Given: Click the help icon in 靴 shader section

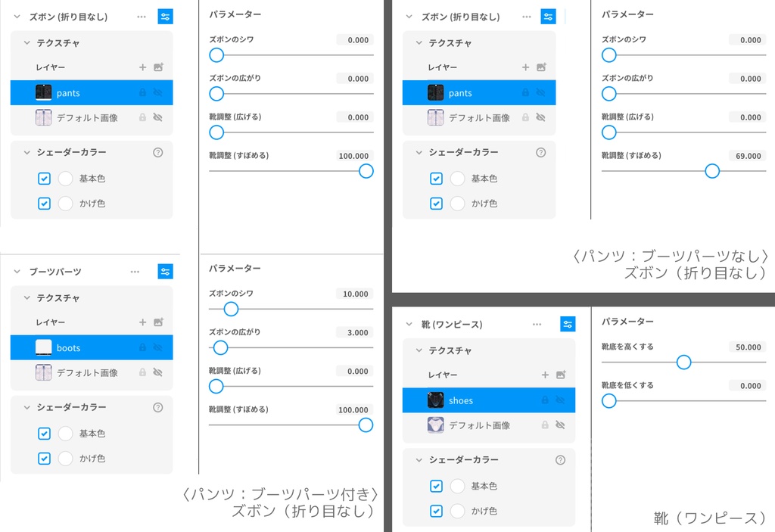Looking at the screenshot, I should pos(560,460).
